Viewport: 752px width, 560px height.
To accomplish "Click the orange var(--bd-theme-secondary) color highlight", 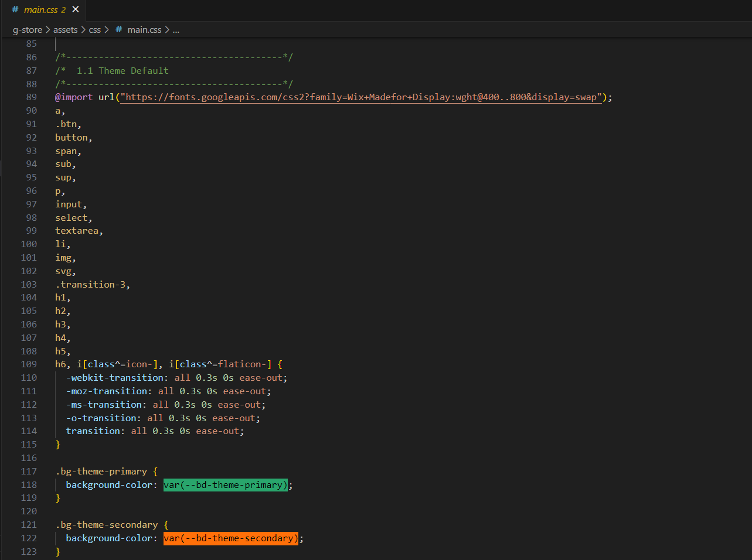I will (x=231, y=538).
